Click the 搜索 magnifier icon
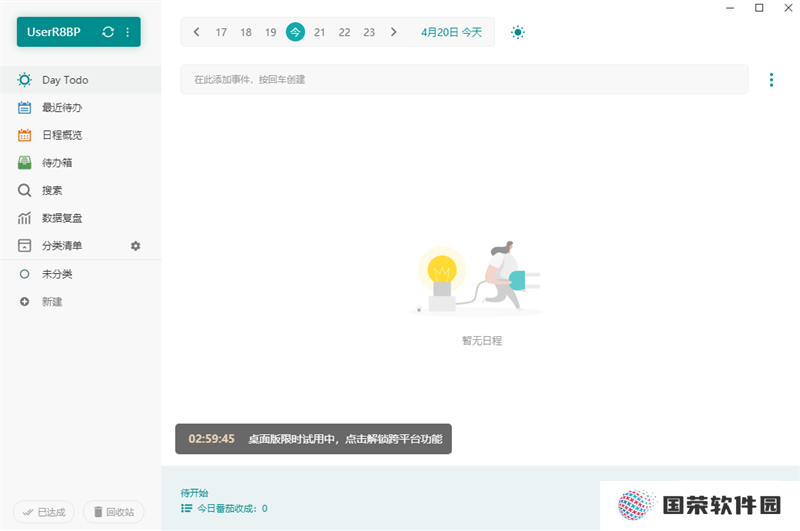The width and height of the screenshot is (800, 531). [24, 191]
